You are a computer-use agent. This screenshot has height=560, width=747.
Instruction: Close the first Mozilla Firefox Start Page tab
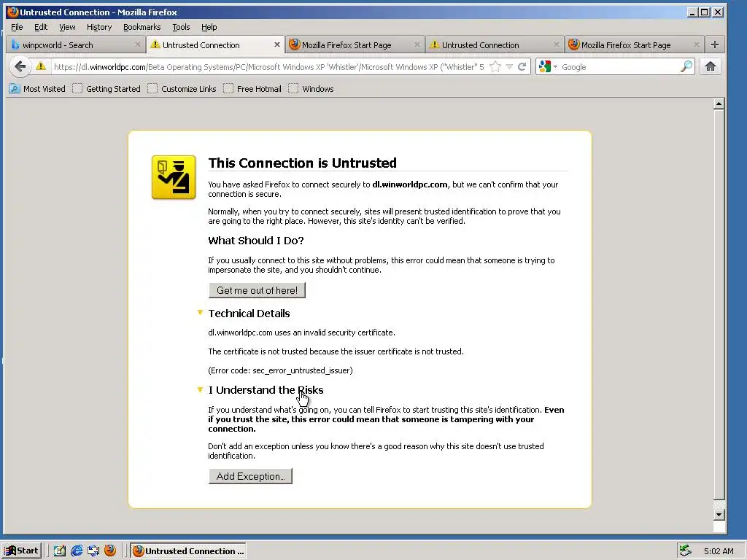pos(417,44)
